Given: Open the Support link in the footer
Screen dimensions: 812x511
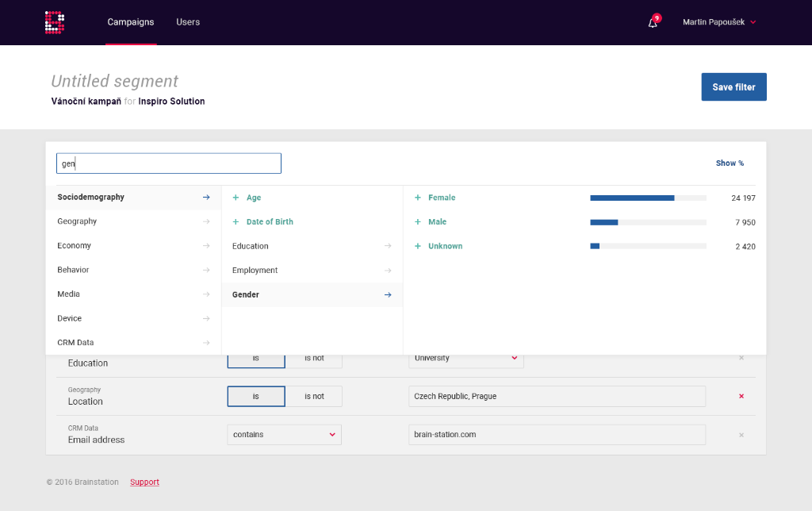Looking at the screenshot, I should (144, 482).
